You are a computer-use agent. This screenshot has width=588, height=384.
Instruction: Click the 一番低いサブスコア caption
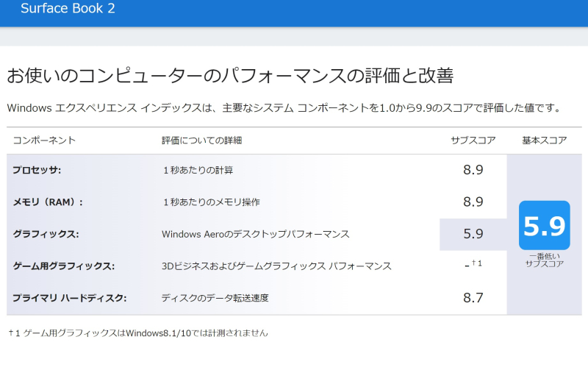click(544, 260)
